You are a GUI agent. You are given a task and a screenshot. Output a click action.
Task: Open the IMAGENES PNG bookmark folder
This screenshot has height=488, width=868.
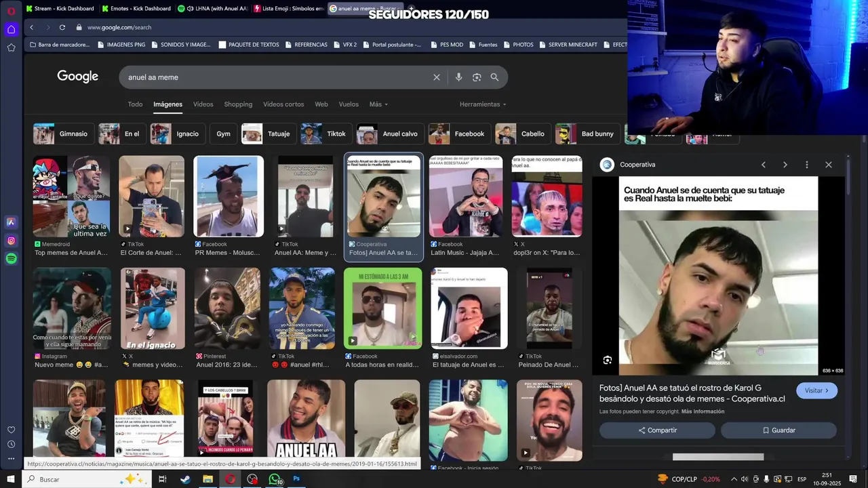121,45
